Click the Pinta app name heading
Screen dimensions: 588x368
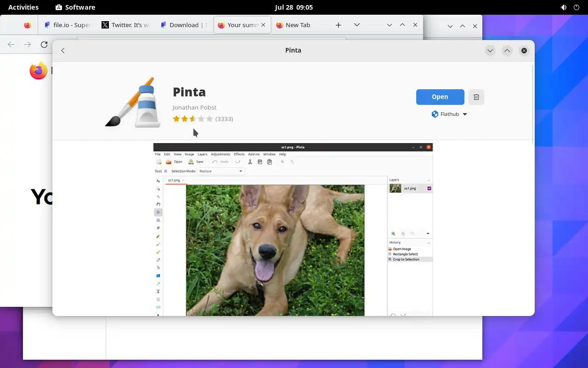click(x=189, y=92)
